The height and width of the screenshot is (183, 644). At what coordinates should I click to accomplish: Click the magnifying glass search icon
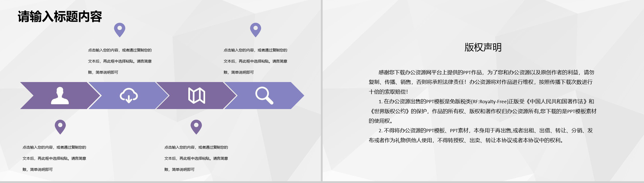pos(264,96)
